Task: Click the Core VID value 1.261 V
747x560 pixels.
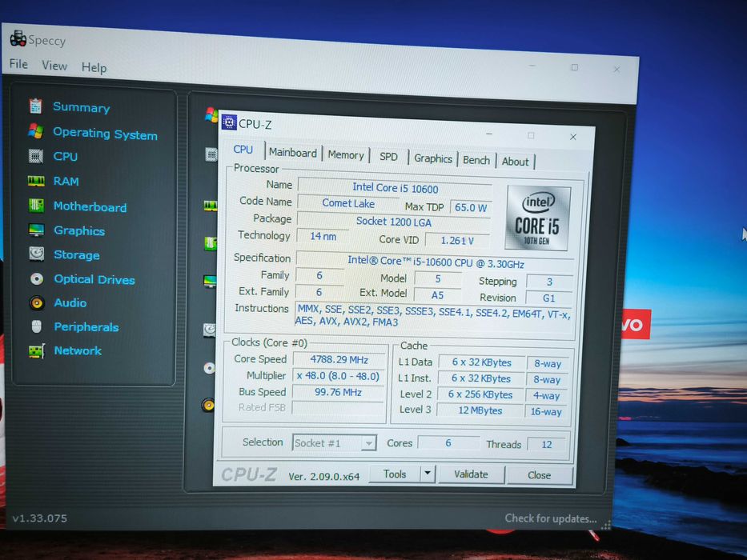Action: pos(457,241)
